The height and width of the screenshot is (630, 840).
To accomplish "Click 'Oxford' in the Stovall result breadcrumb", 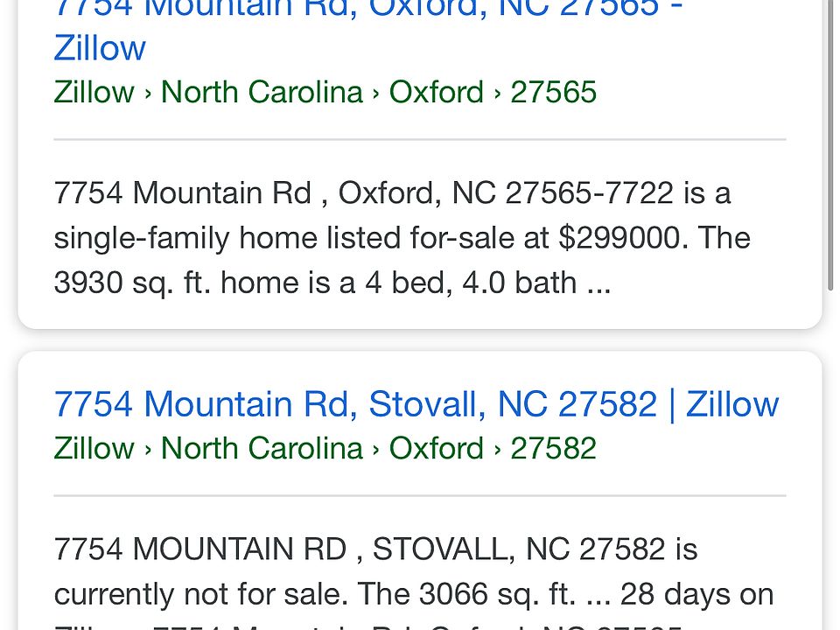I will pos(436,448).
